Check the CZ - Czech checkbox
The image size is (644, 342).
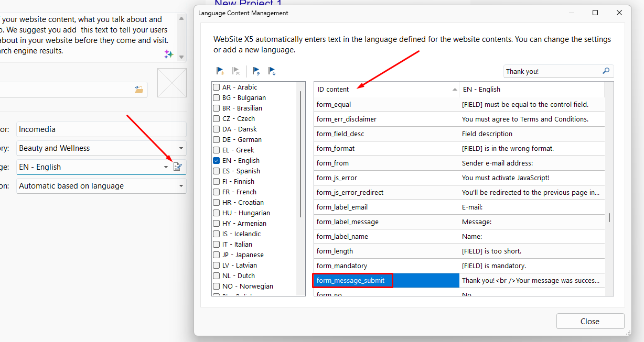(216, 119)
